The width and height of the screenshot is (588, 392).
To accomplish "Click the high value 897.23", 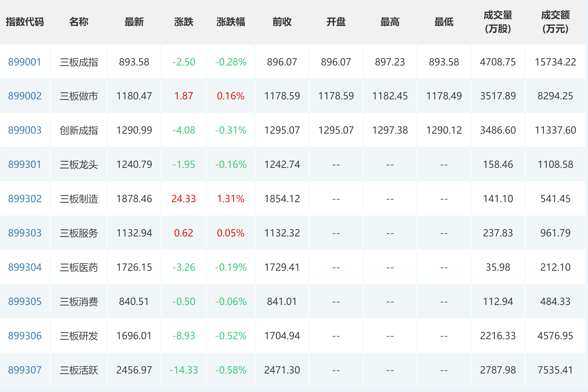I will tap(390, 62).
